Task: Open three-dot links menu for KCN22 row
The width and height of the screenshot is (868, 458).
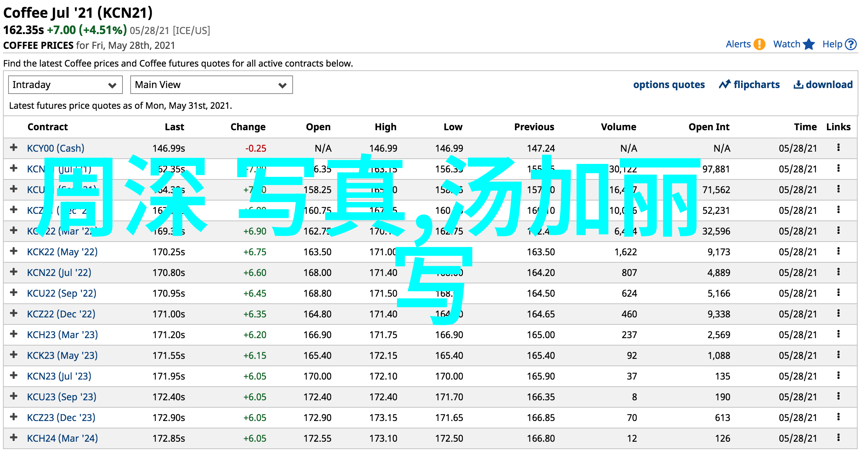Action: pos(838,272)
